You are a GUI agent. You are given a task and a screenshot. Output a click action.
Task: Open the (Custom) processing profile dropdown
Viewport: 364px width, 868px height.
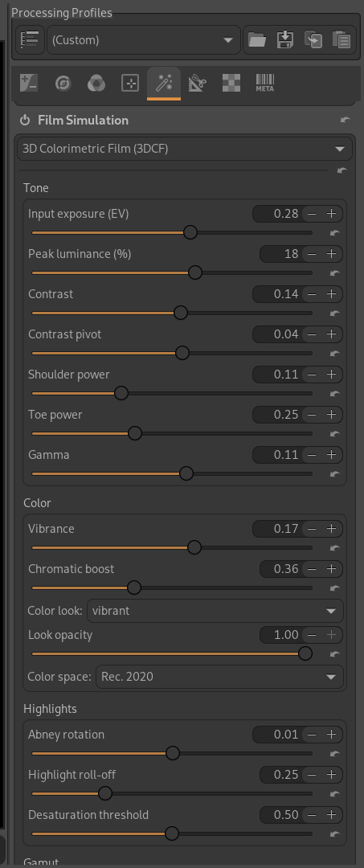click(x=144, y=40)
